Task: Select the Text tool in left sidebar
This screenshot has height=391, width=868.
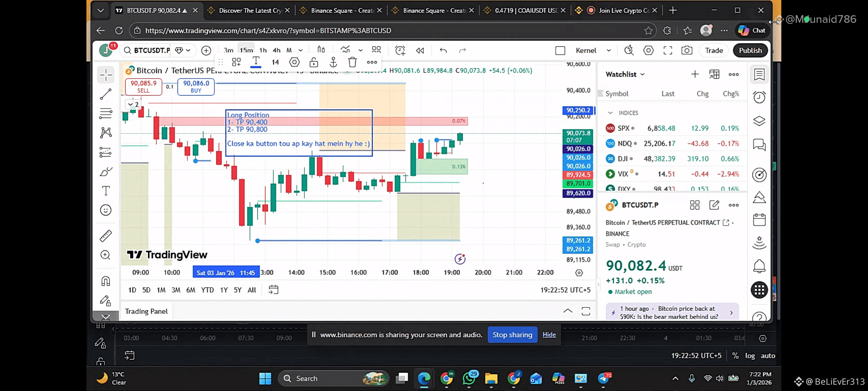Action: [x=106, y=191]
